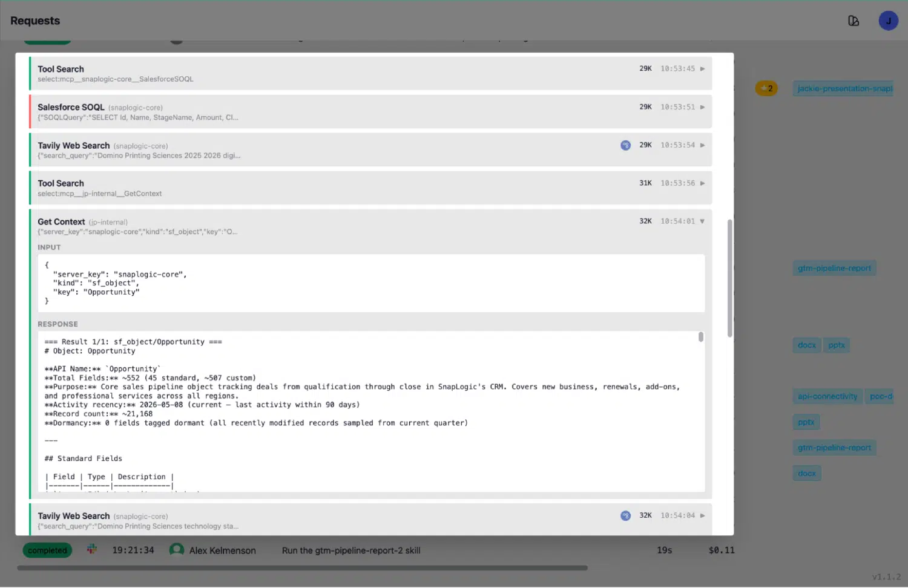Collapse the Get Context row arrow
The width and height of the screenshot is (908, 588).
[x=702, y=221]
